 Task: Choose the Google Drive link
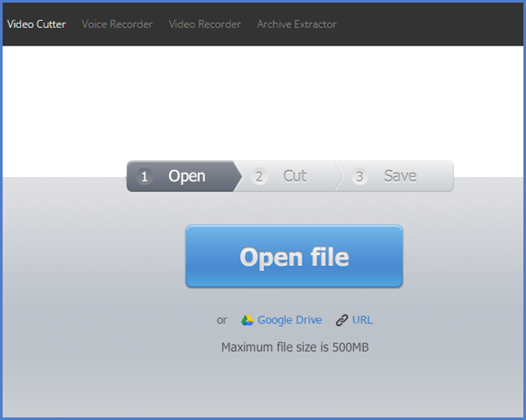289,320
